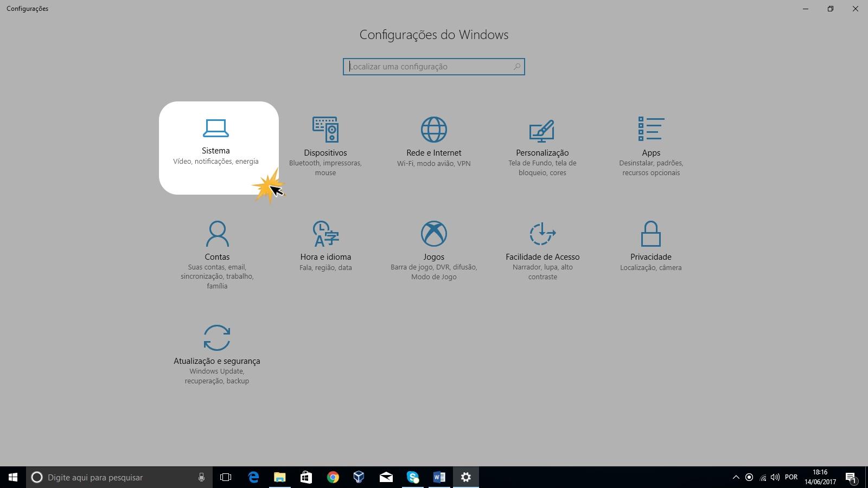Click the volume speaker tray icon
868x488 pixels.
pos(775,477)
